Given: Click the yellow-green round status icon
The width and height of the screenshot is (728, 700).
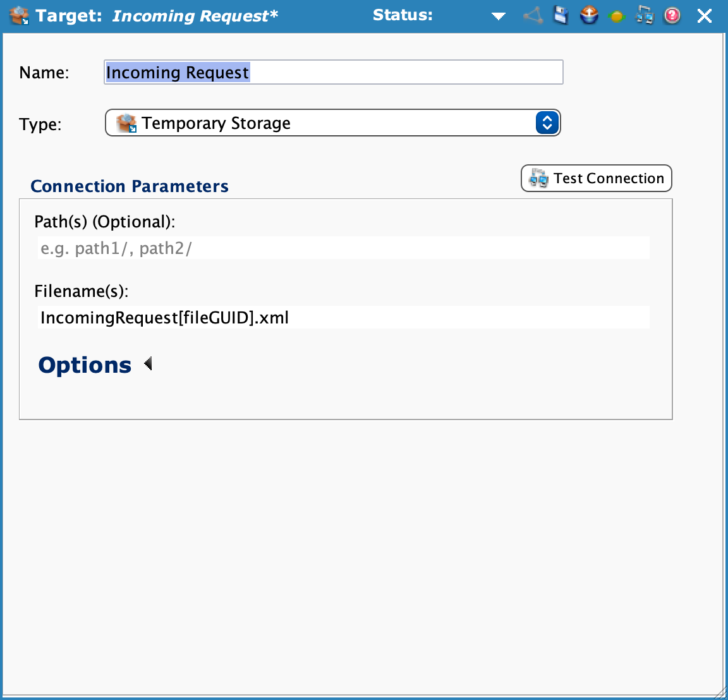Looking at the screenshot, I should point(616,16).
